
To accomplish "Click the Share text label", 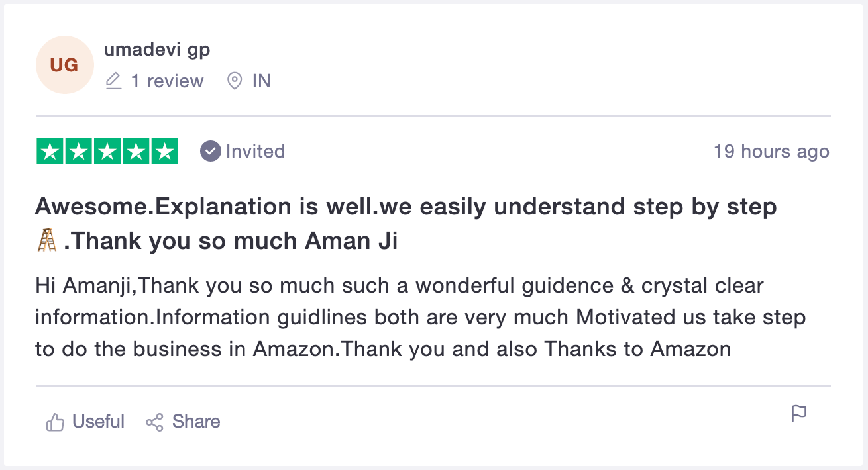I will pos(196,422).
